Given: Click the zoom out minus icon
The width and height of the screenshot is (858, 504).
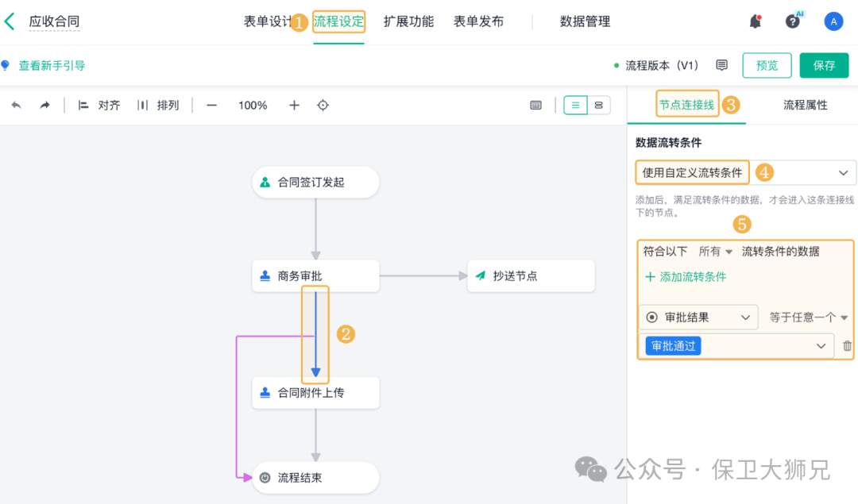Looking at the screenshot, I should point(211,106).
